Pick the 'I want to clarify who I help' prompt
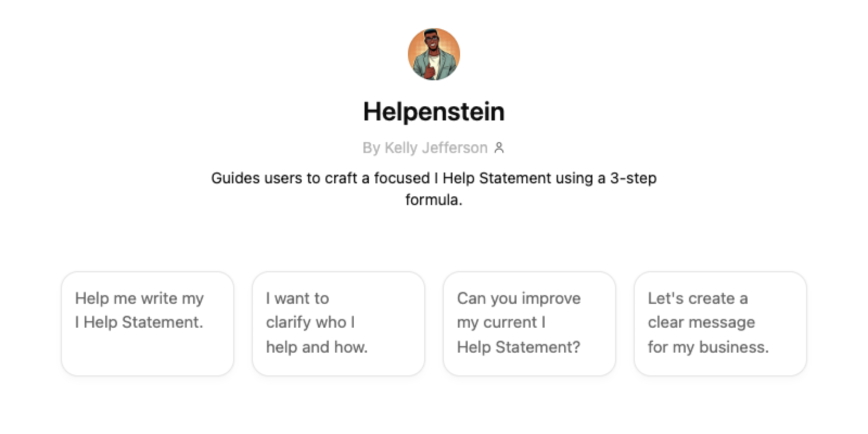The width and height of the screenshot is (868, 434). (x=339, y=324)
